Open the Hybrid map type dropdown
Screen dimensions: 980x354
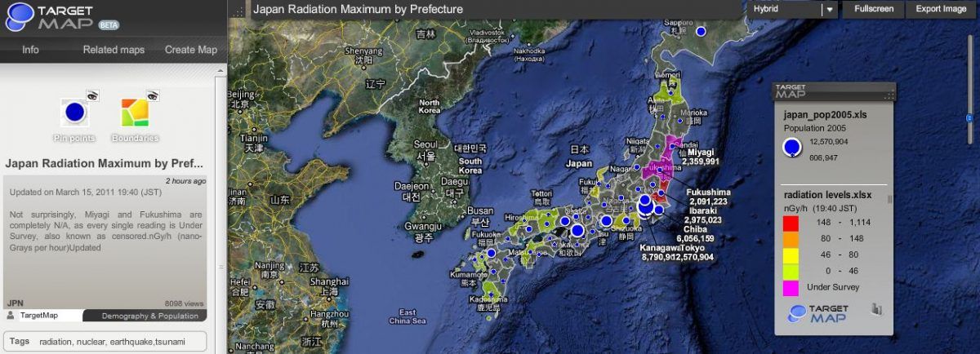[x=794, y=9]
